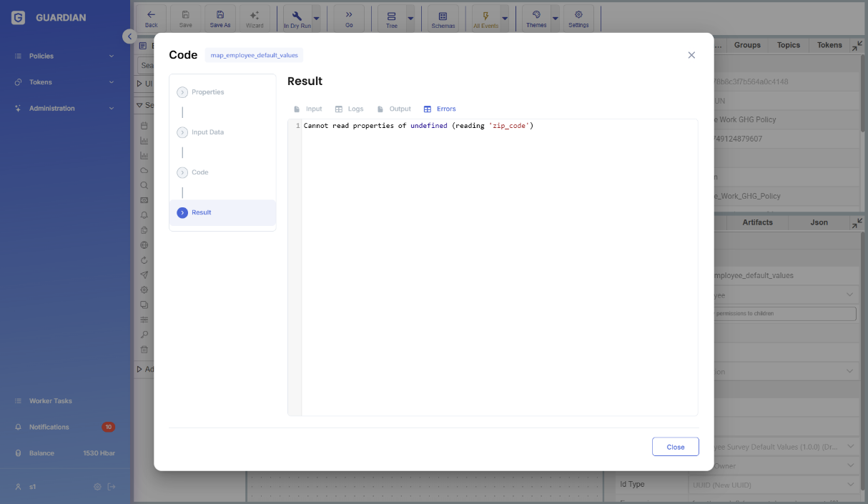Click the Close button in dialog
The height and width of the screenshot is (504, 868).
tap(675, 447)
